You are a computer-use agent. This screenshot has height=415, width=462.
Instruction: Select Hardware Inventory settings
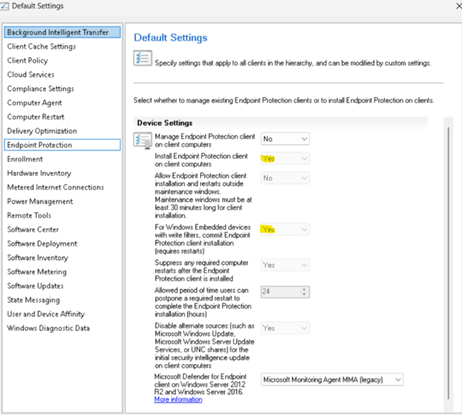pyautogui.click(x=39, y=173)
